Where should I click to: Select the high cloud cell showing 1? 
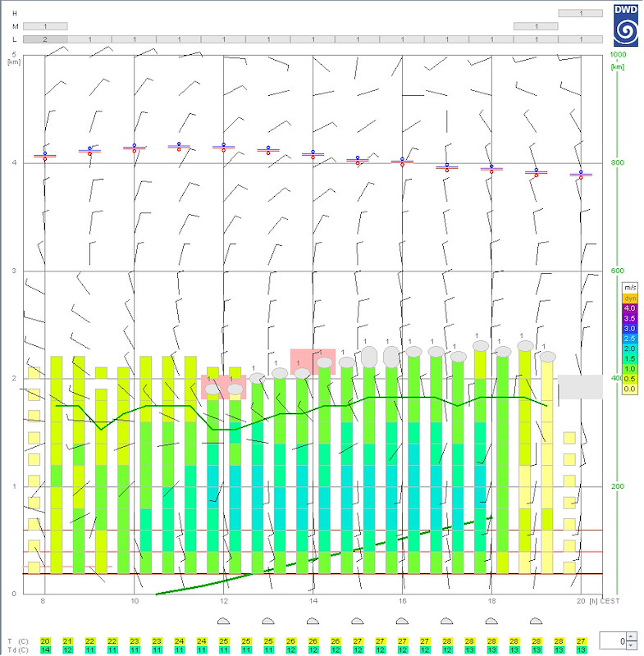tap(580, 13)
